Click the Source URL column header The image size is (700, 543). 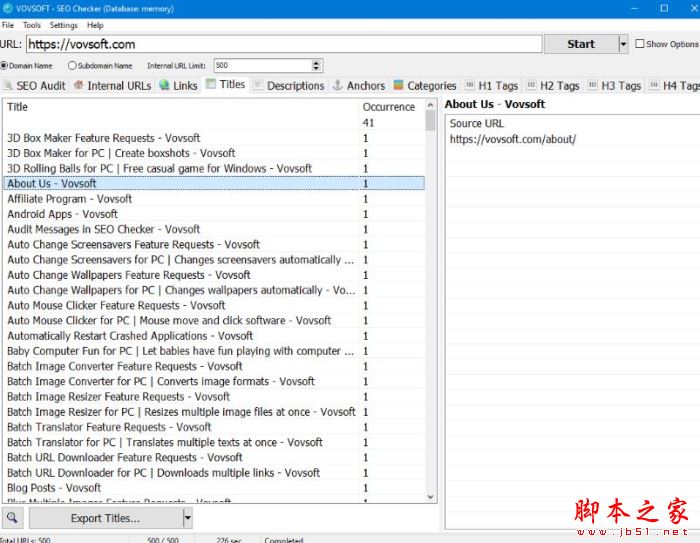pyautogui.click(x=476, y=123)
